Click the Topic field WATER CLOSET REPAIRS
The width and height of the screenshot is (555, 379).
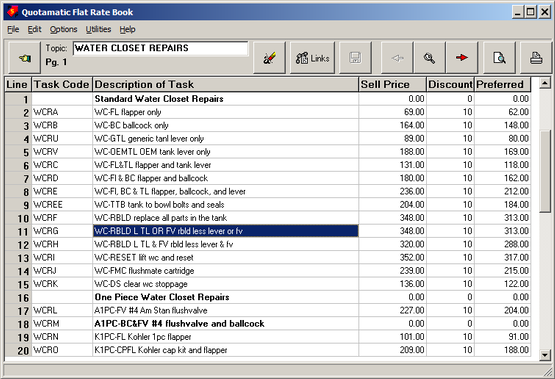[x=161, y=48]
